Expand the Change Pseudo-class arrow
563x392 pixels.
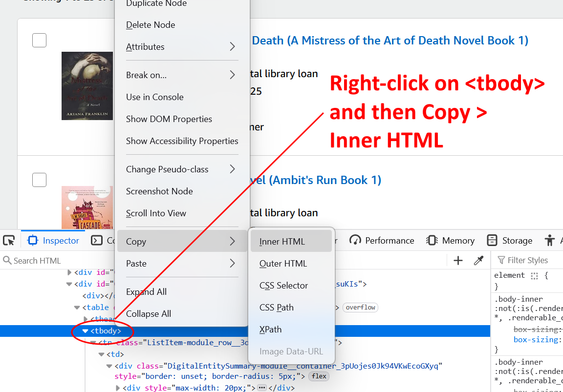pyautogui.click(x=232, y=169)
